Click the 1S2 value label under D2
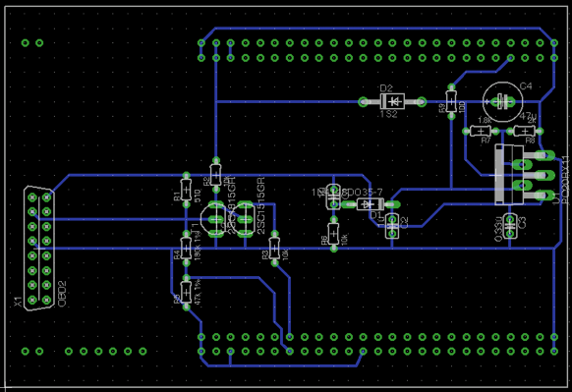The height and width of the screenshot is (392, 572). tap(388, 114)
